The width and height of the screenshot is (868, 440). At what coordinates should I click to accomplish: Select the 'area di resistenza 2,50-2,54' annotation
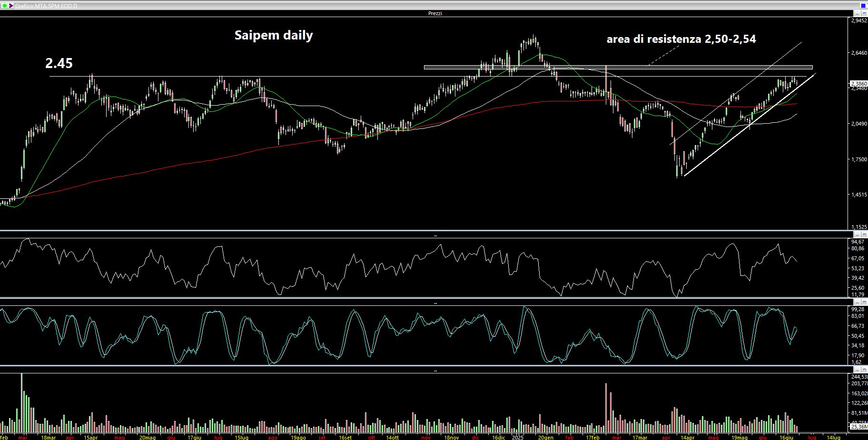point(681,39)
